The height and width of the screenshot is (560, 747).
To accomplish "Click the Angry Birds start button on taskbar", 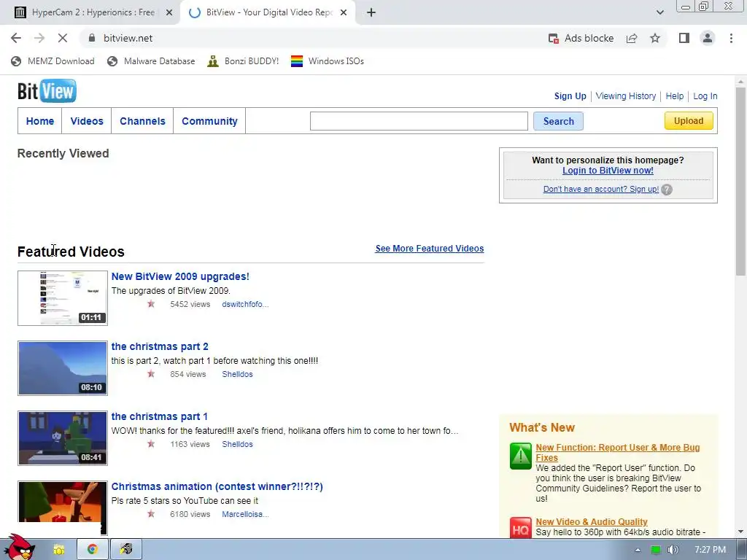I will pos(18,547).
